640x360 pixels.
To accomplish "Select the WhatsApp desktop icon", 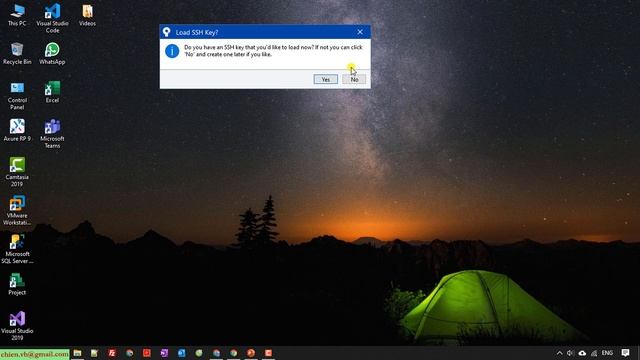I will point(52,54).
